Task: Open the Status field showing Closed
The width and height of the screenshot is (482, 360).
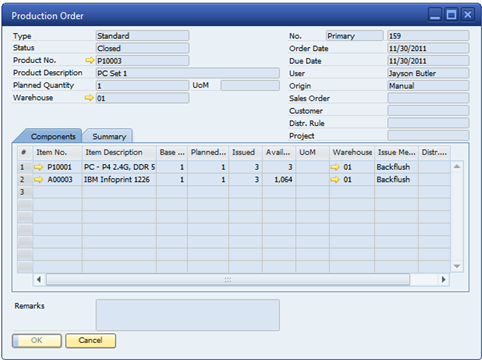Action: pyautogui.click(x=142, y=48)
